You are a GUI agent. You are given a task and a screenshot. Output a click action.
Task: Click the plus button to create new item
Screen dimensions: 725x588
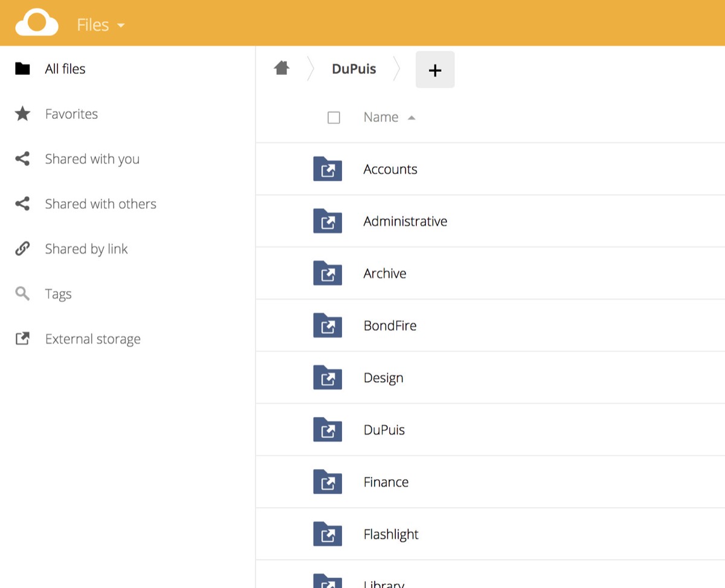click(435, 70)
